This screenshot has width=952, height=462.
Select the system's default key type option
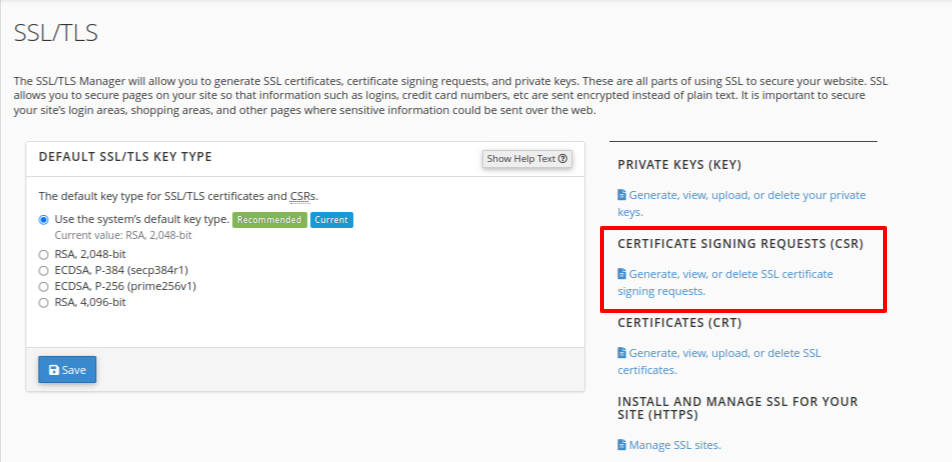(43, 220)
